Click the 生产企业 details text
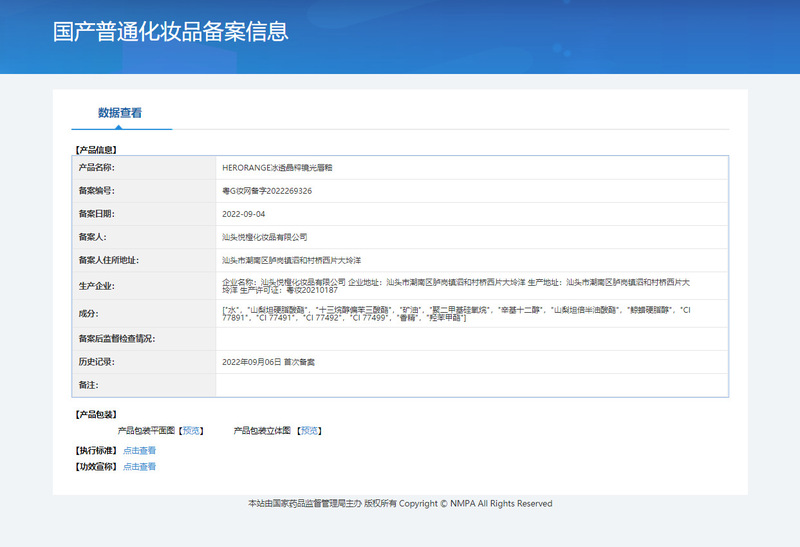This screenshot has height=547, width=800. [470, 287]
